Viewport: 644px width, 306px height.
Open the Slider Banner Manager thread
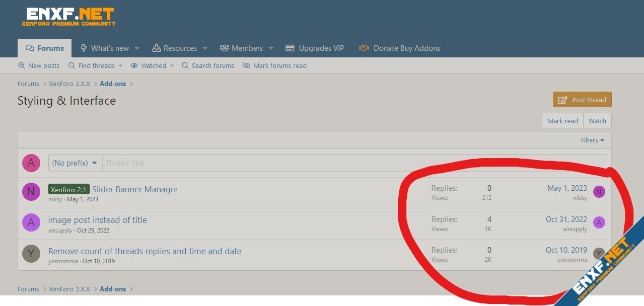(x=135, y=189)
